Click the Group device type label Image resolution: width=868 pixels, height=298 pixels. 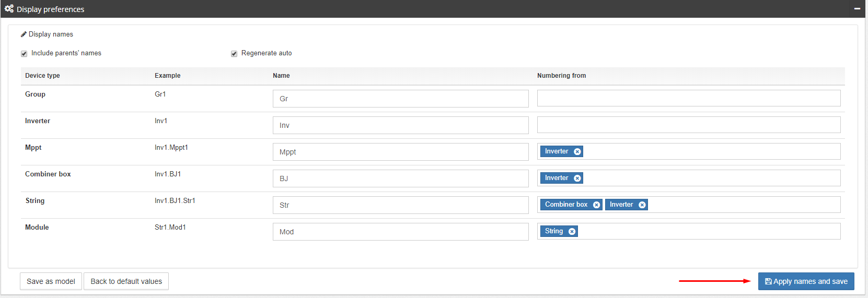click(x=35, y=94)
